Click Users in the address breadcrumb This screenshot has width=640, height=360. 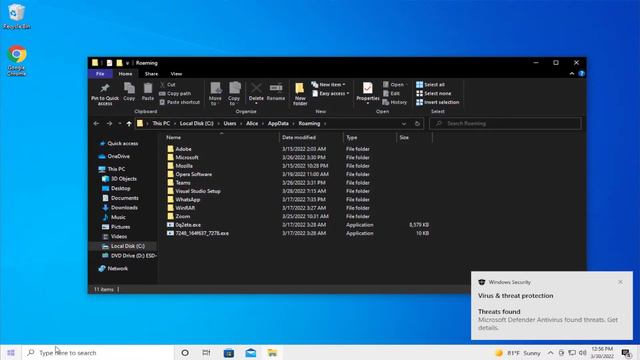pyautogui.click(x=230, y=123)
